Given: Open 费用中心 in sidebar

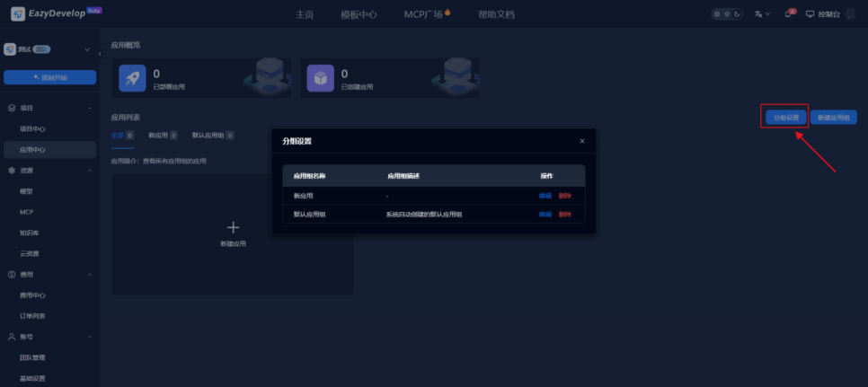Looking at the screenshot, I should coord(32,295).
